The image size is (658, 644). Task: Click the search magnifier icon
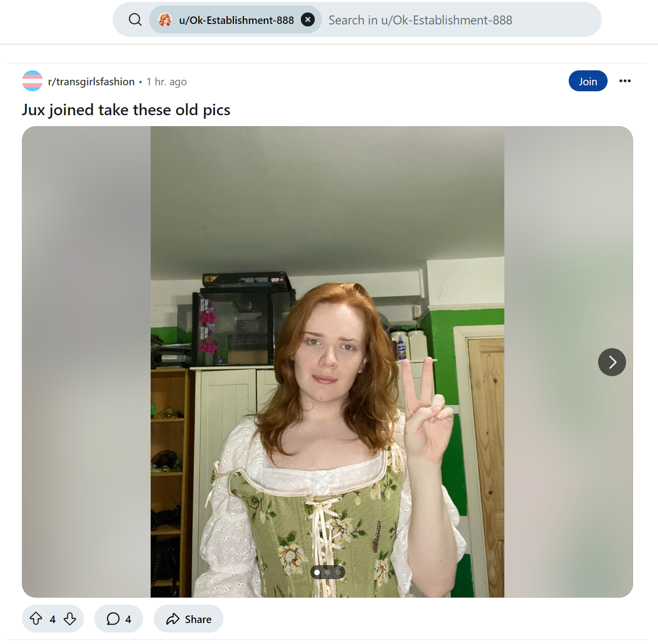click(135, 20)
